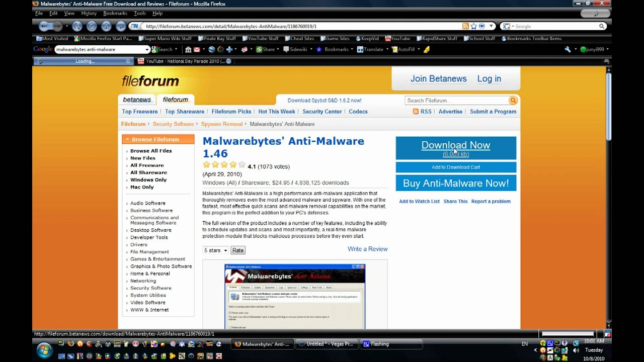The image size is (644, 362).
Task: Open the File menu
Action: (x=39, y=13)
